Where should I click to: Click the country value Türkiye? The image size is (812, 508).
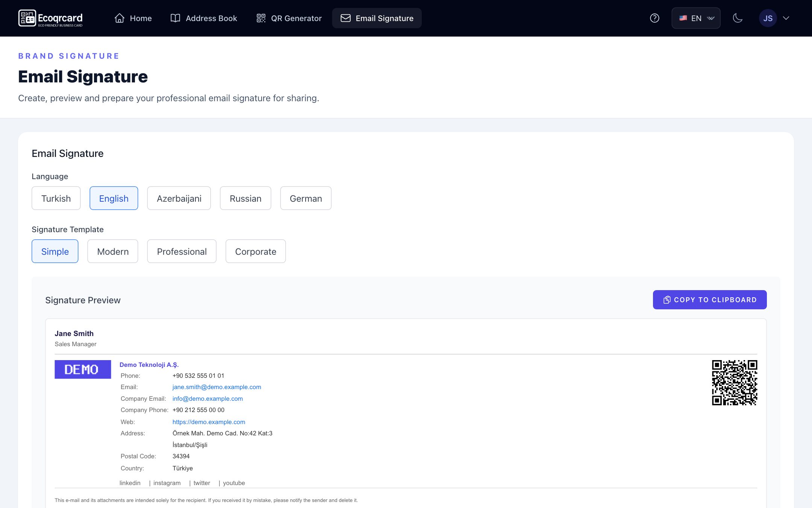(x=182, y=468)
